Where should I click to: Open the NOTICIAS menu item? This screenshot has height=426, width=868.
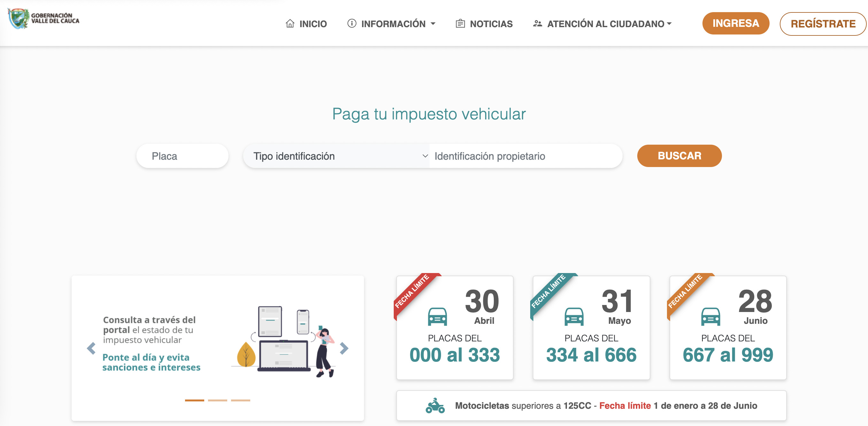[x=491, y=24]
